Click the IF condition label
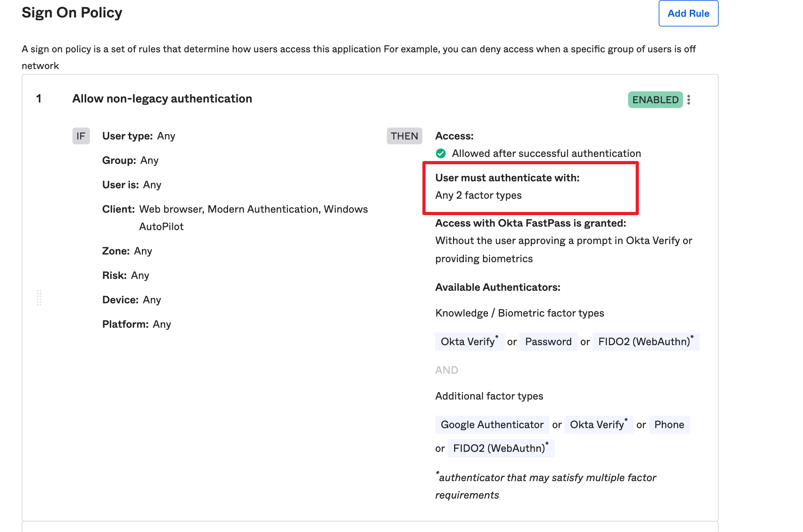The image size is (803, 532). click(x=81, y=136)
